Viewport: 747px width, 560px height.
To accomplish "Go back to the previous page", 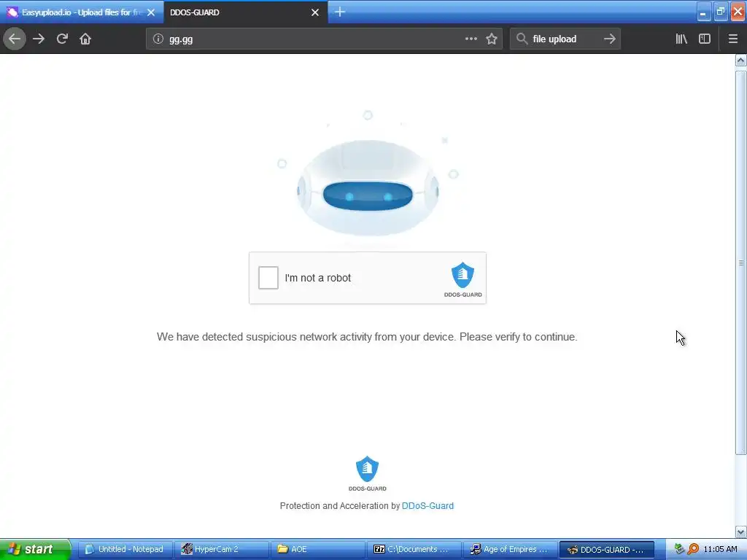I will click(x=15, y=39).
